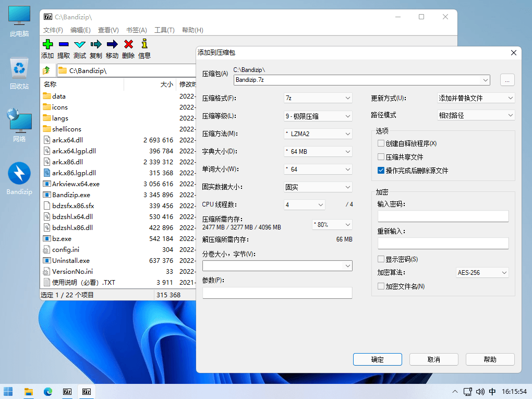Open File Explorer from the taskbar
Image resolution: width=532 pixels, height=399 pixels.
29,392
